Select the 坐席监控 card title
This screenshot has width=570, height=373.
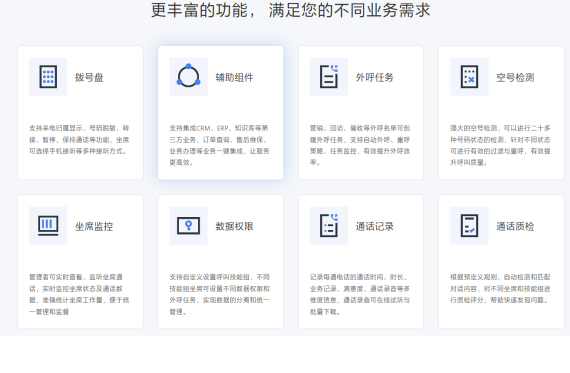coord(94,226)
